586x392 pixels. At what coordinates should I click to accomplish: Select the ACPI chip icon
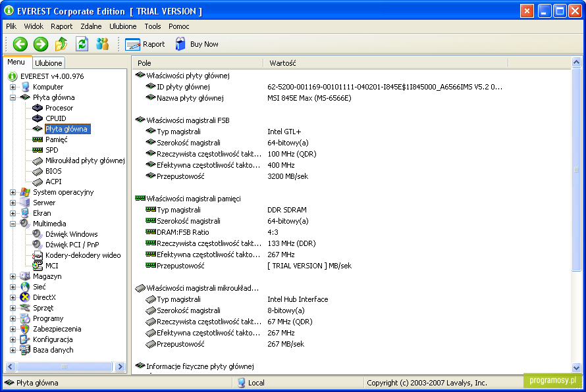click(38, 182)
